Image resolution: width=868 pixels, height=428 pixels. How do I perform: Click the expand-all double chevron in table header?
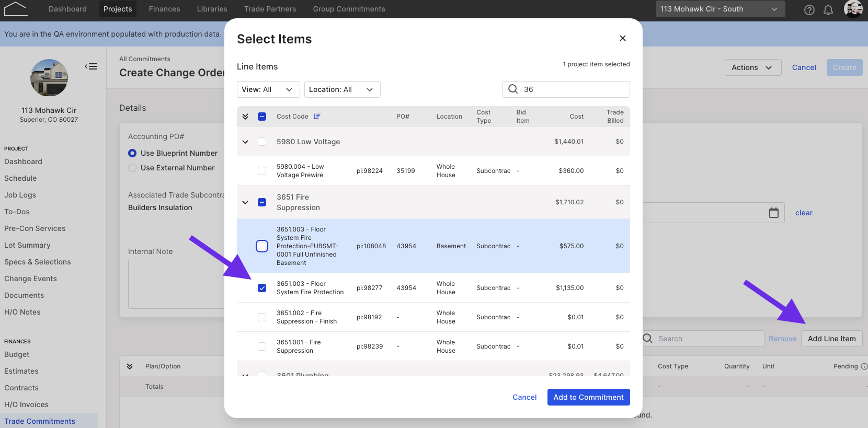point(245,117)
